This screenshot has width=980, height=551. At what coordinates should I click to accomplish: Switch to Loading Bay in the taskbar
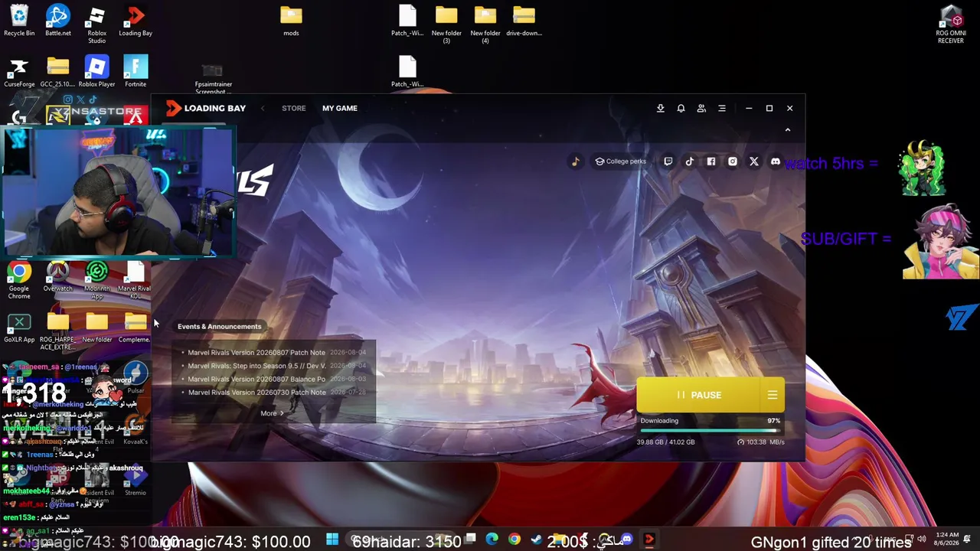649,540
